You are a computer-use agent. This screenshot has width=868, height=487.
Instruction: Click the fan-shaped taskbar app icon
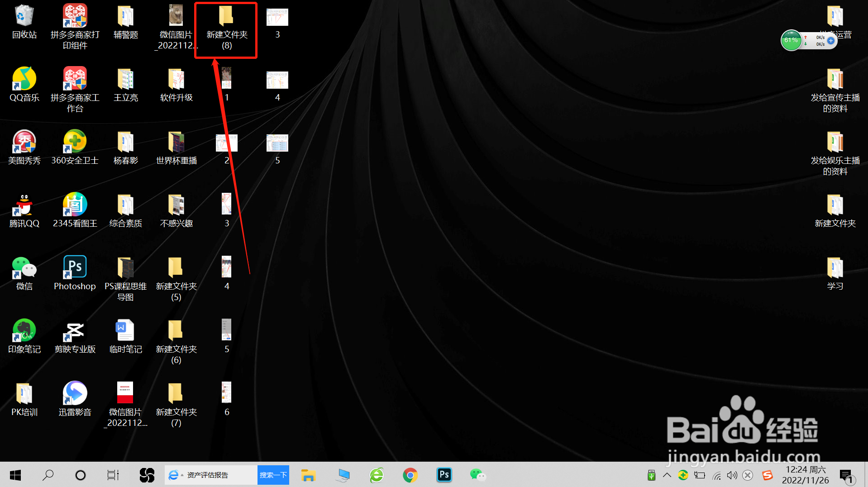click(x=147, y=475)
